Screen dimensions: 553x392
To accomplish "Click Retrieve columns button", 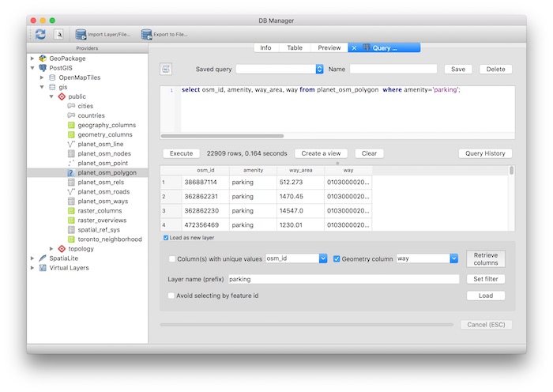I will (x=486, y=259).
